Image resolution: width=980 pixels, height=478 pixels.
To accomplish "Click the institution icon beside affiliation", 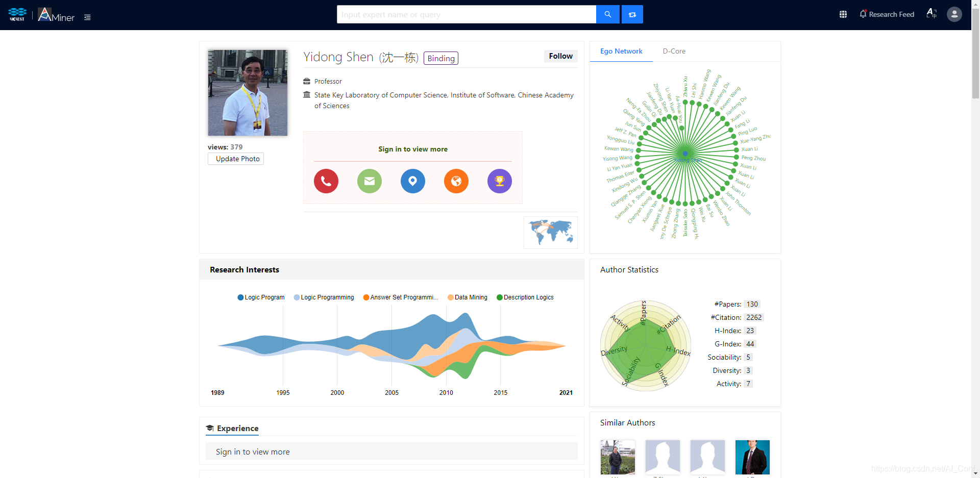I will pos(307,94).
